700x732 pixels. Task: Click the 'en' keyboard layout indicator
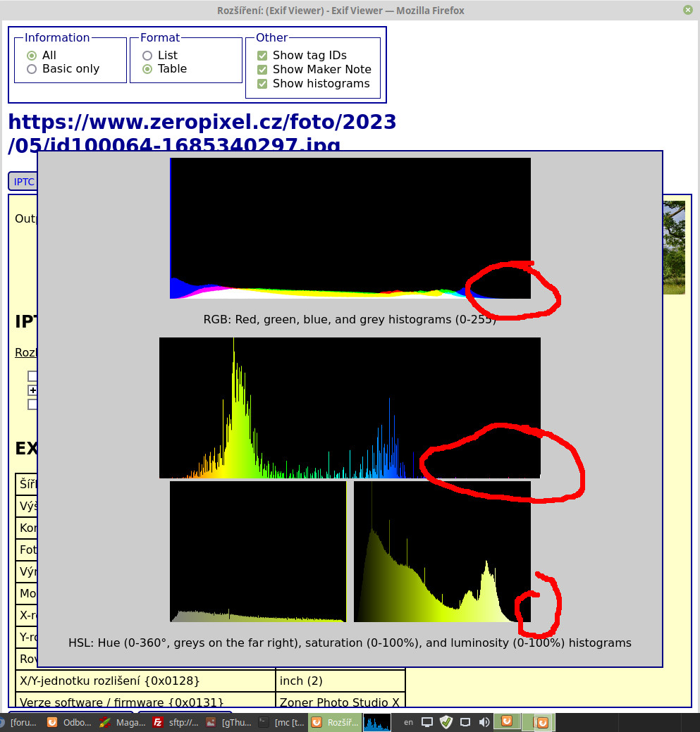pyautogui.click(x=409, y=722)
